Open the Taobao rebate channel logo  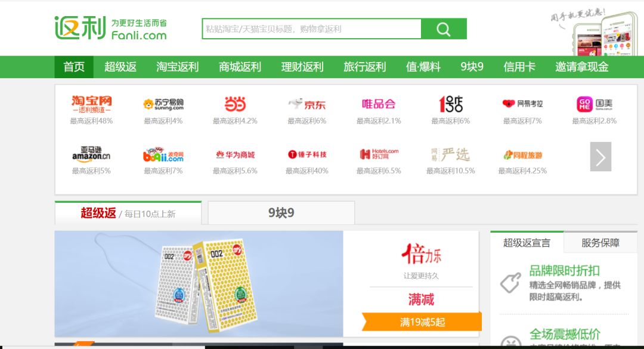[91, 104]
